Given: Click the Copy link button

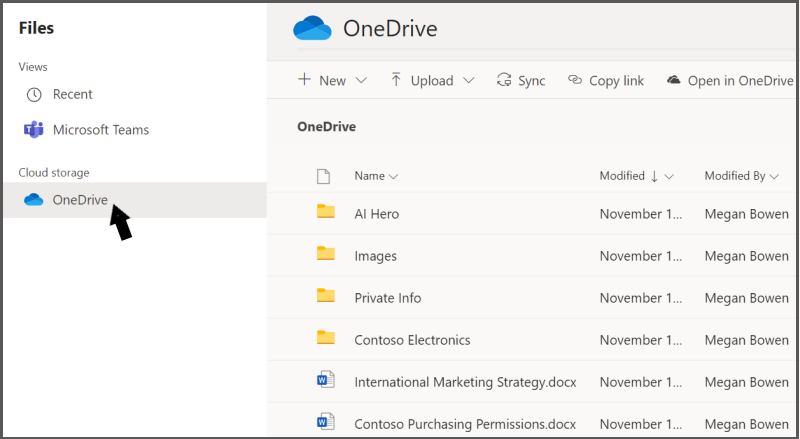Looking at the screenshot, I should pos(606,80).
